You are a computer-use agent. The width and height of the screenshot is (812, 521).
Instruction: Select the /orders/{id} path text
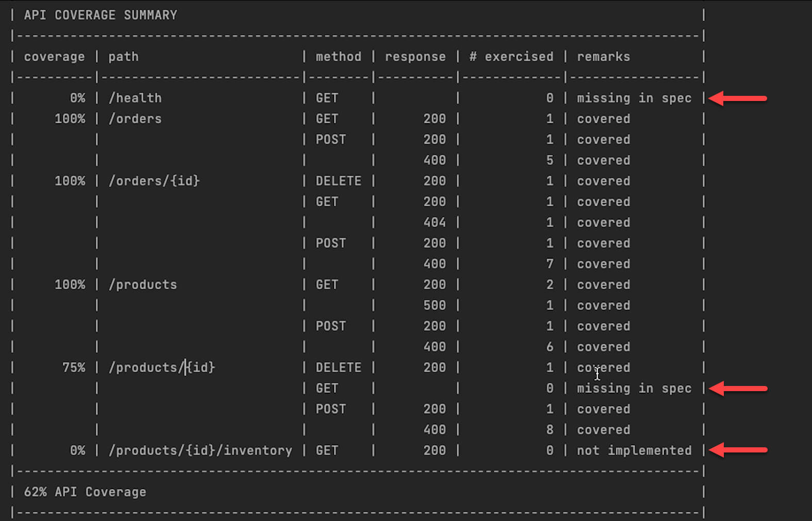[x=154, y=181]
